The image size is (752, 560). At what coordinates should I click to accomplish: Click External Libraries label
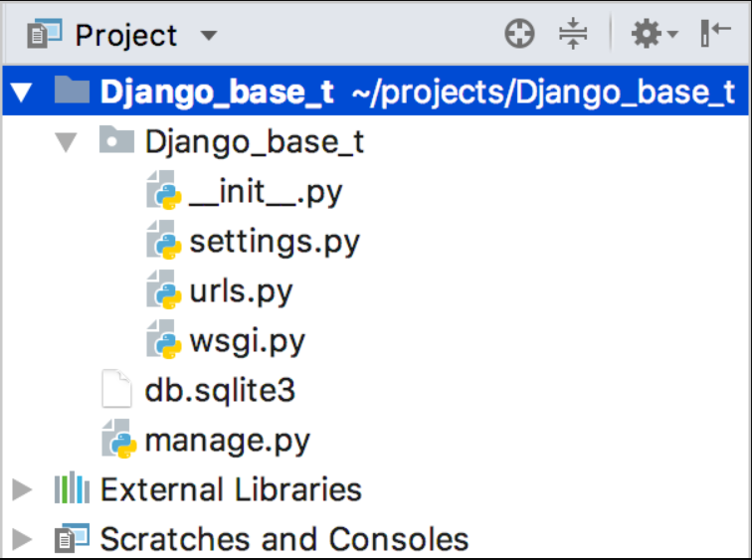[x=231, y=489]
